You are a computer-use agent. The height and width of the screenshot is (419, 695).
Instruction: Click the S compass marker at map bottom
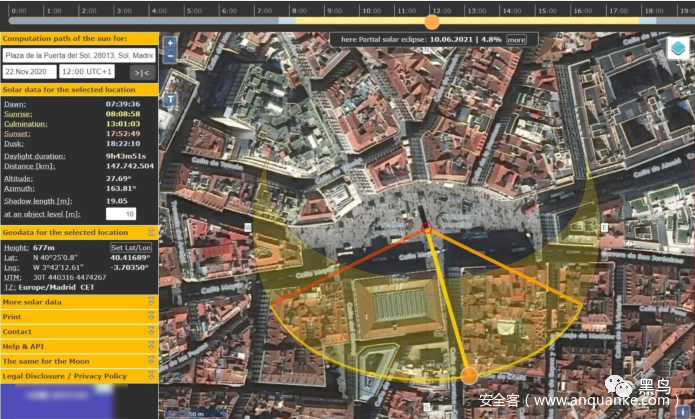coord(426,407)
